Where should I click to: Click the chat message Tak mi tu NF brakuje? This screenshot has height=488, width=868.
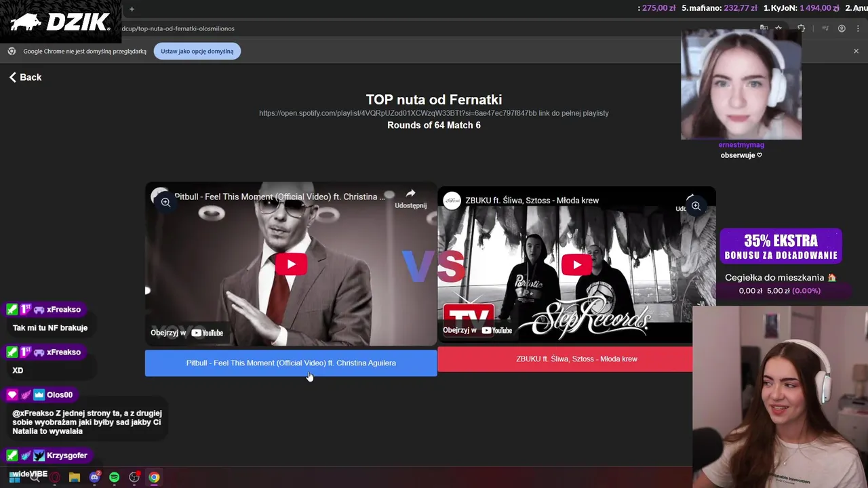pyautogui.click(x=50, y=328)
